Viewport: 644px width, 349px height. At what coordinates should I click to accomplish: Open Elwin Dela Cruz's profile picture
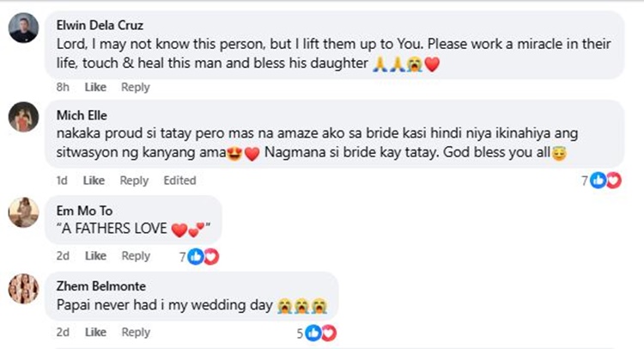tap(22, 28)
